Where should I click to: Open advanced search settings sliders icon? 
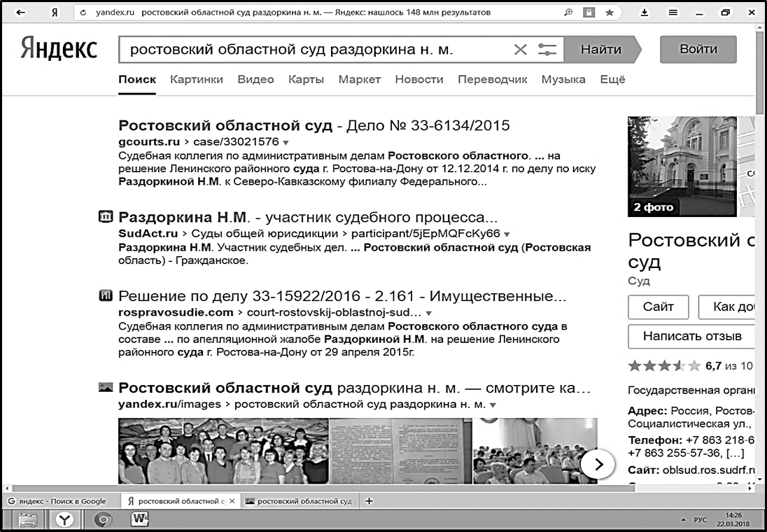547,50
